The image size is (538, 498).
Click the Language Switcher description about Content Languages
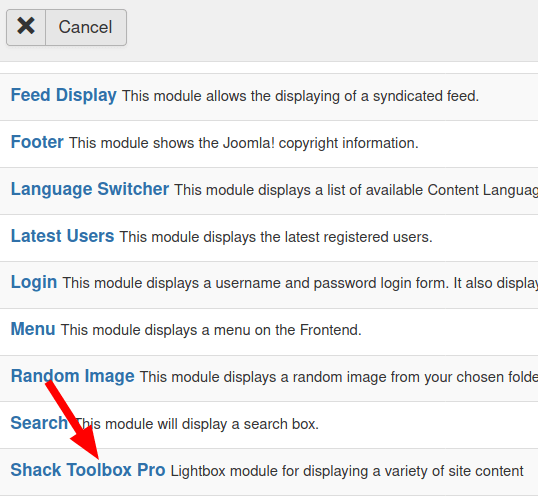[356, 190]
